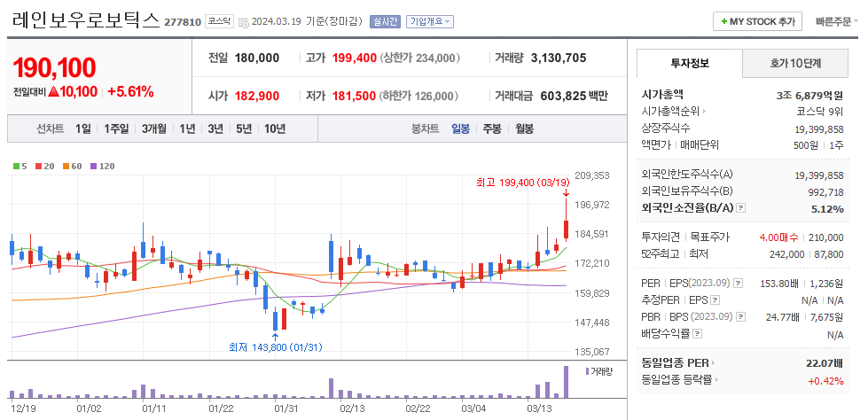The width and height of the screenshot is (868, 420).
Task: Click the 시가 value 182,900
Action: (x=257, y=96)
